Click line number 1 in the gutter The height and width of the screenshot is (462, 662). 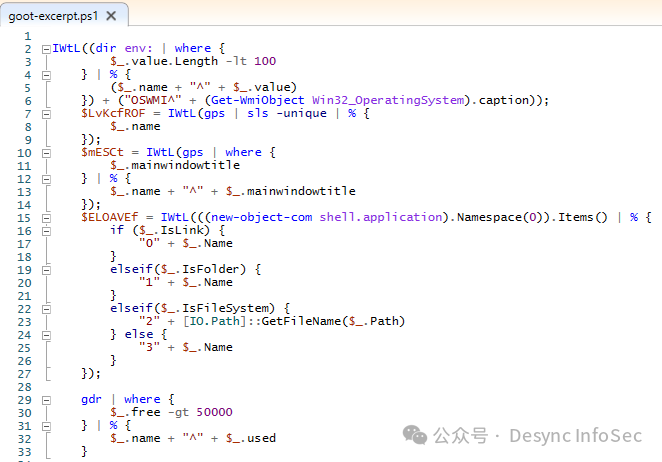click(26, 36)
